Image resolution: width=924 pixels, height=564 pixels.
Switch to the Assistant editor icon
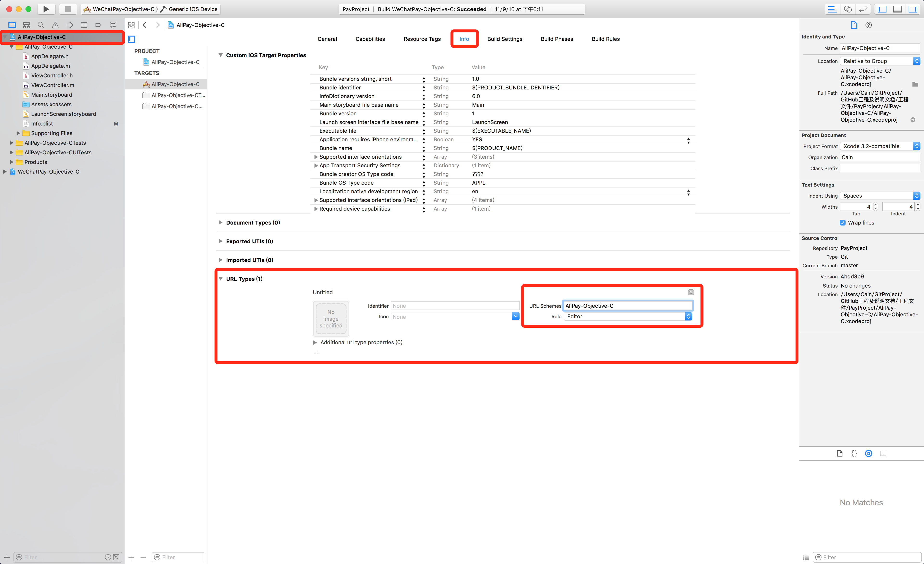847,9
